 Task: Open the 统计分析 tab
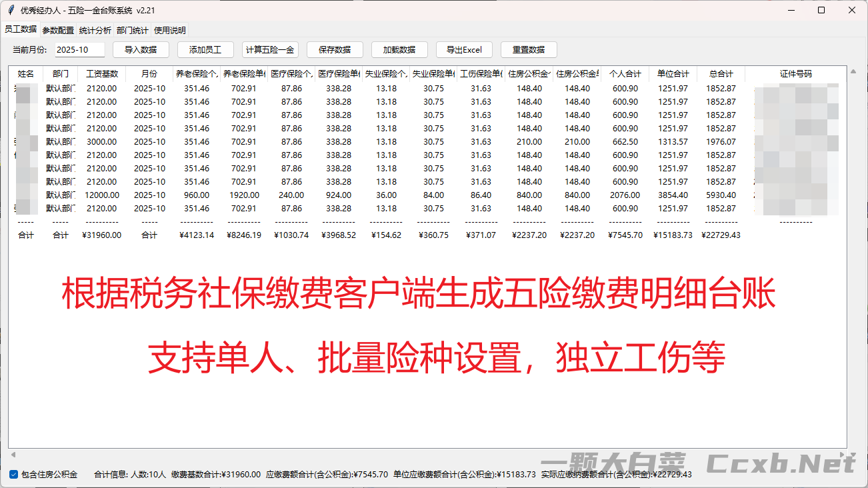pos(95,30)
